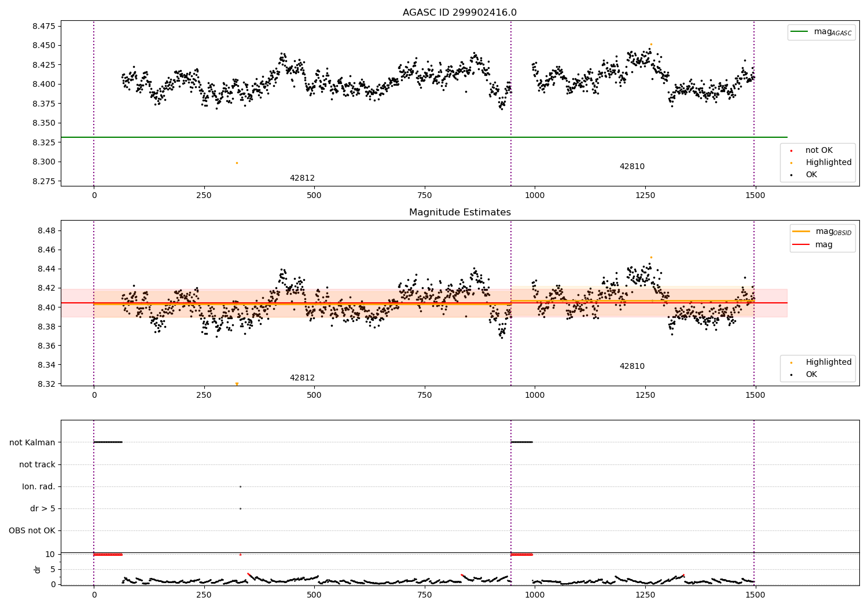Click the y-axis tick label 8.425

click(x=43, y=65)
